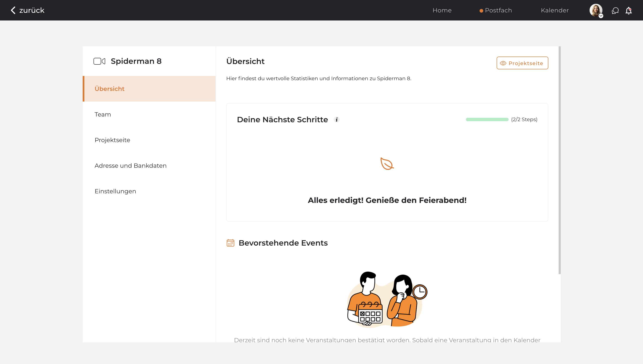
Task: Click the green steps progress bar
Action: click(487, 119)
